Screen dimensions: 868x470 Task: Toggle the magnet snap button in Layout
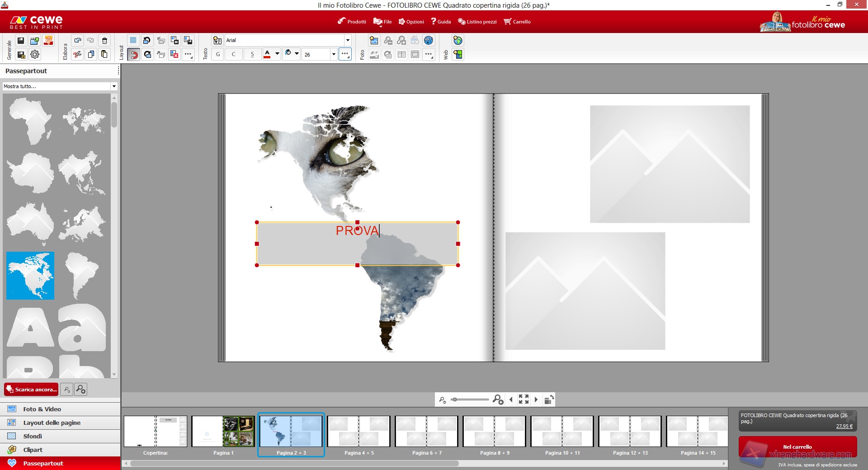point(134,55)
